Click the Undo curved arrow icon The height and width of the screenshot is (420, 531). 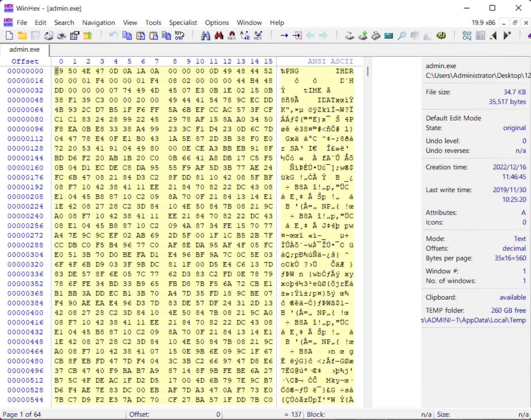point(114,35)
